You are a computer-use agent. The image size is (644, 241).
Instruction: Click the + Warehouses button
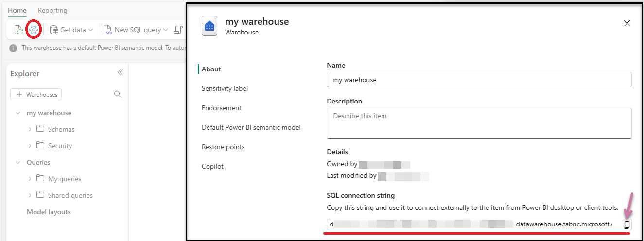pos(36,94)
